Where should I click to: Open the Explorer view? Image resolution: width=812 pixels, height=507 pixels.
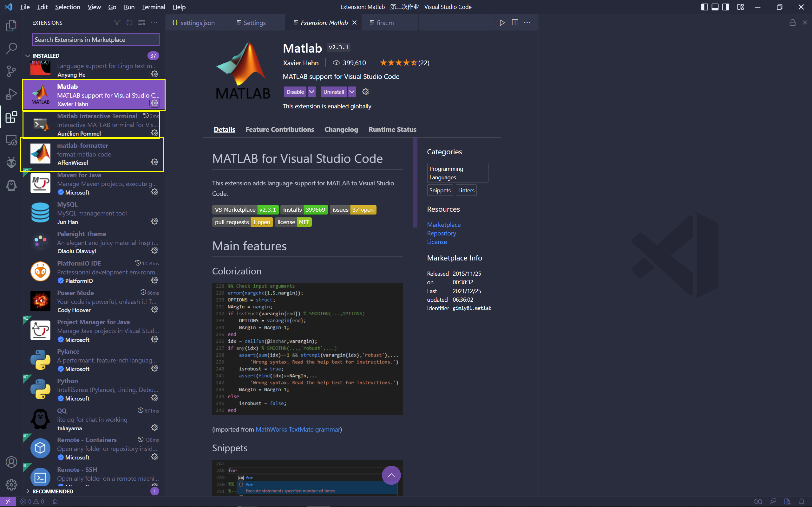pos(11,26)
